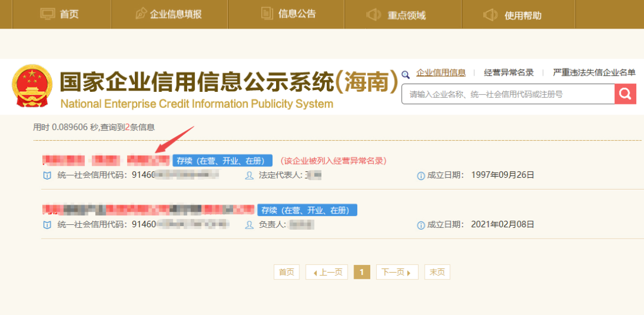Click National Enterprise Credit Information Publicity System text
Viewport: 644px width, 315px height.
197,104
